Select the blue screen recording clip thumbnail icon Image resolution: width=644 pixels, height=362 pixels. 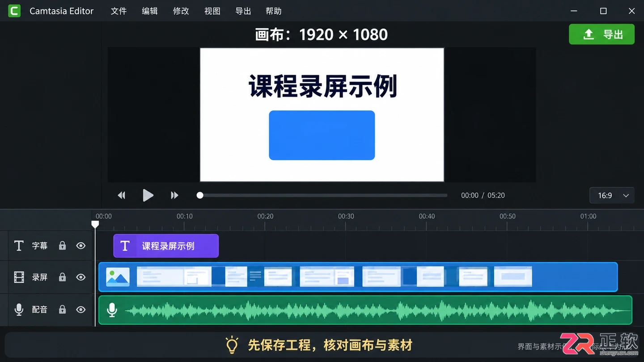(x=118, y=277)
